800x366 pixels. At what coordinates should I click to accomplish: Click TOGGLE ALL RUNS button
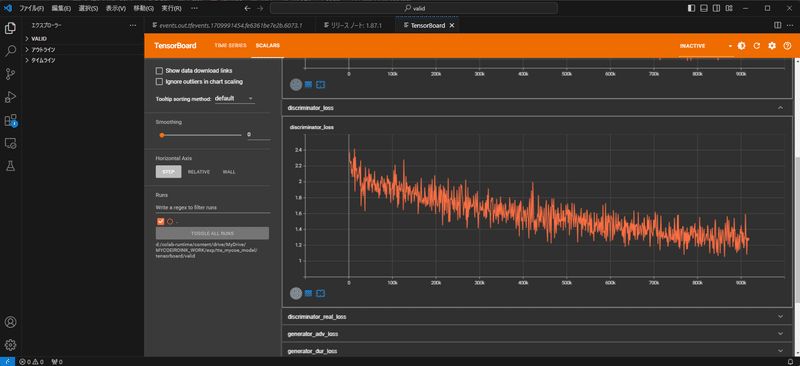click(x=212, y=233)
